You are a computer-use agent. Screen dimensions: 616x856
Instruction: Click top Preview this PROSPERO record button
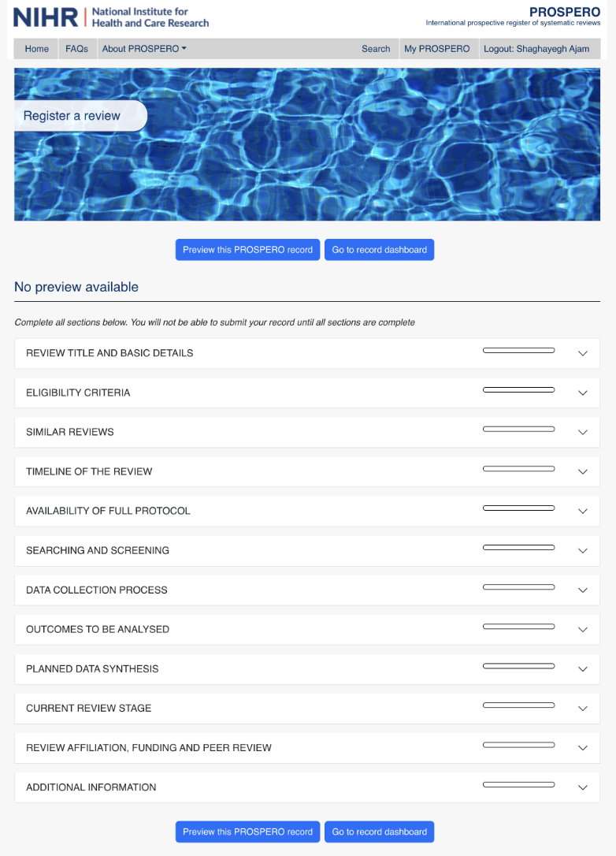point(247,250)
